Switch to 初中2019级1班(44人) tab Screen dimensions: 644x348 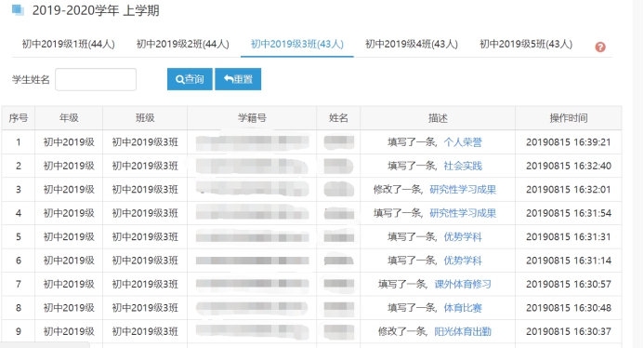pyautogui.click(x=68, y=44)
